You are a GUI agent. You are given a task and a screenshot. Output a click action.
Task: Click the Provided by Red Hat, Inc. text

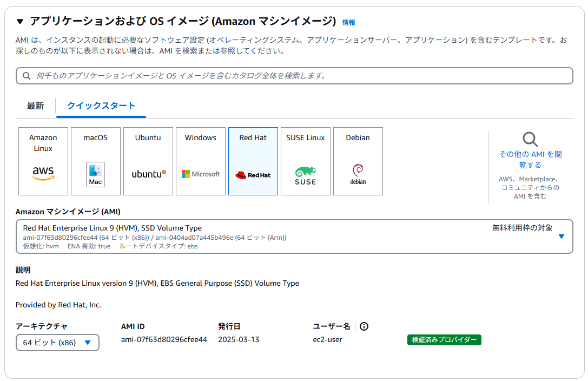(58, 305)
